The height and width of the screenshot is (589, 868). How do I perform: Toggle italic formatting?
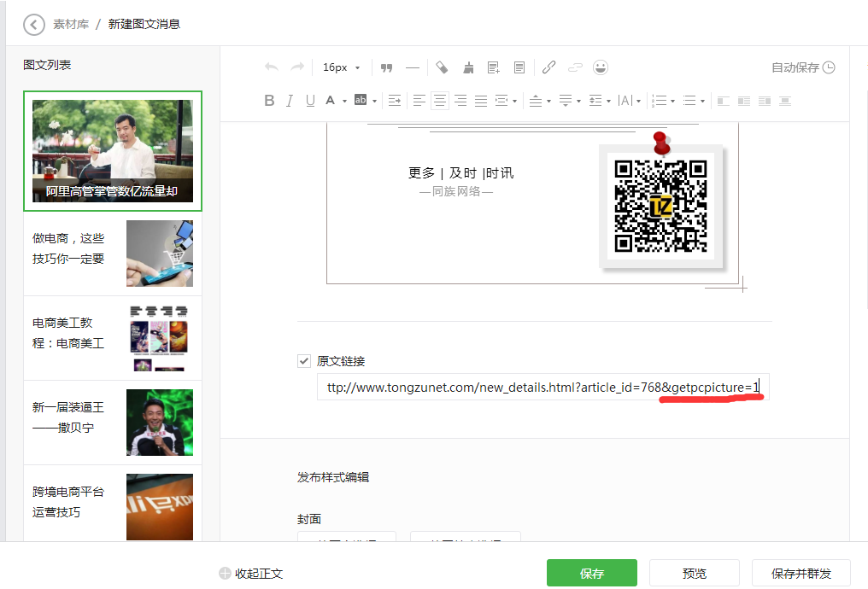point(290,101)
